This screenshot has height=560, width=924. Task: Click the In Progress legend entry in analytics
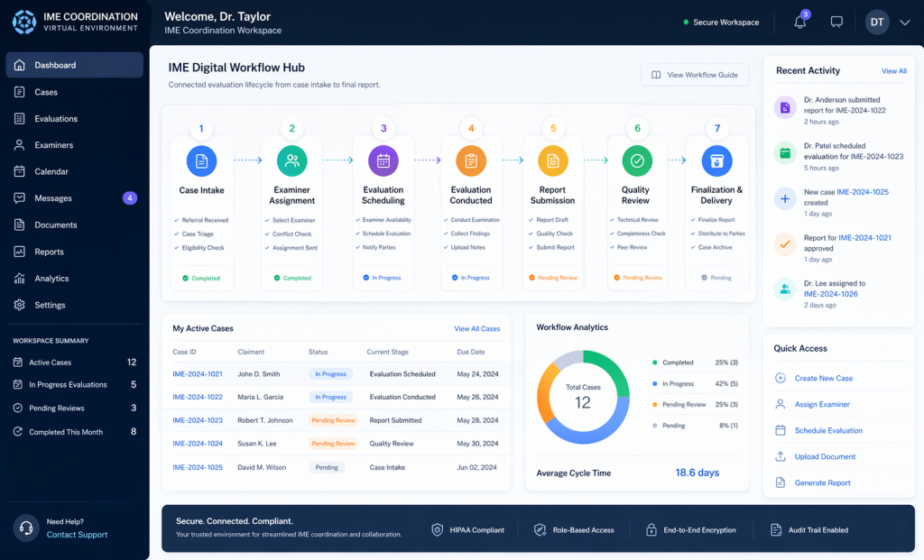click(695, 383)
